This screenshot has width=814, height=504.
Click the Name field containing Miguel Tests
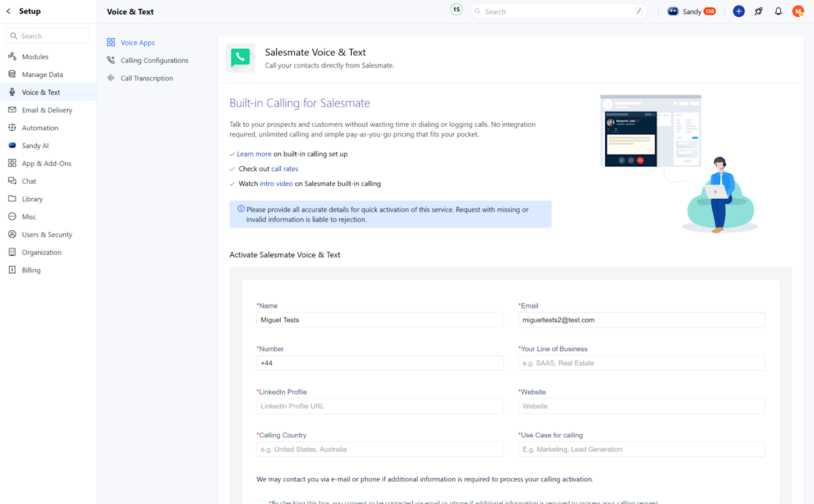(380, 320)
